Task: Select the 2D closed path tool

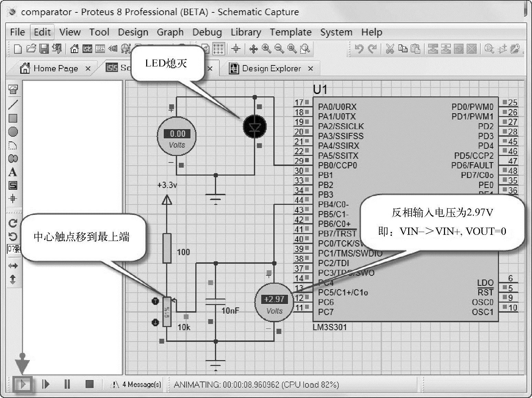Action: point(13,159)
